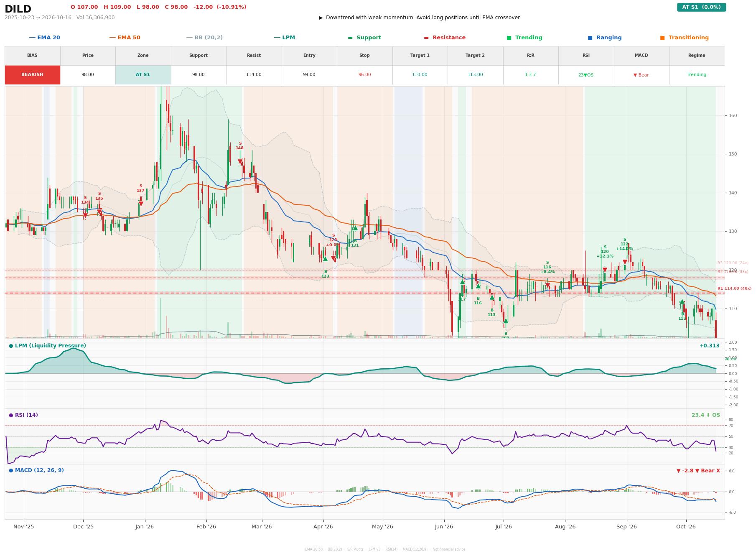Click the Trending value in the Regime column
The width and height of the screenshot is (756, 556).
point(697,75)
